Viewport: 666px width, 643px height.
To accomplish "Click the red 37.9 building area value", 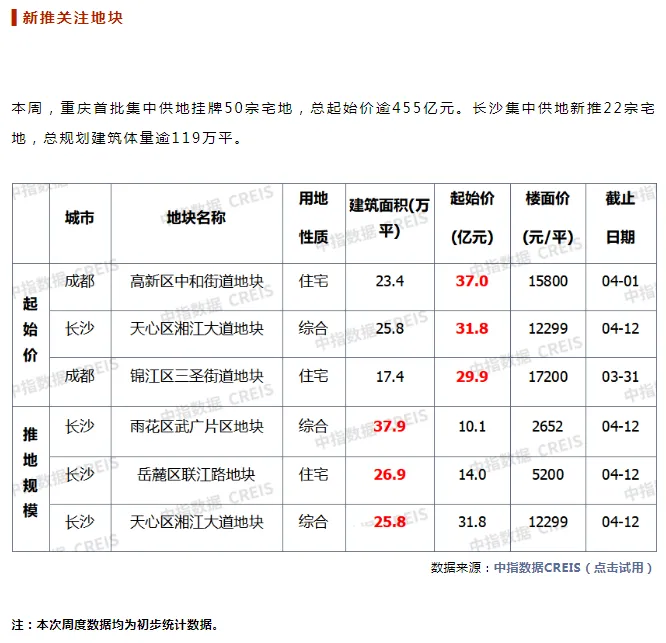I will [x=389, y=426].
